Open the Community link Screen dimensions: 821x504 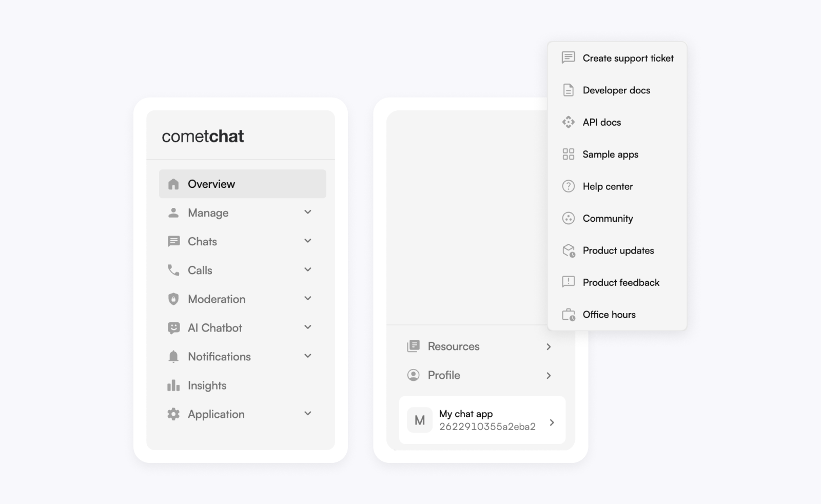coord(608,219)
